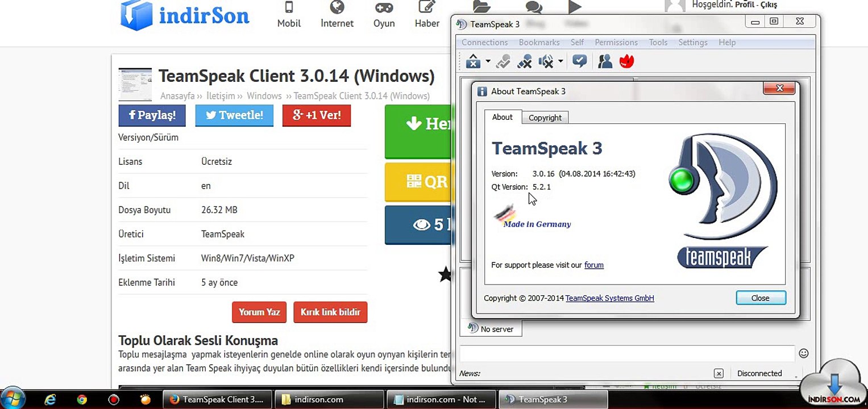
Task: Open the İnternet globe navigation icon
Action: click(x=337, y=14)
